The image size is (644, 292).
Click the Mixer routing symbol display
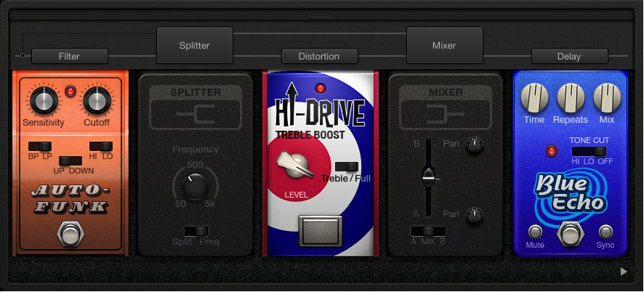click(446, 115)
